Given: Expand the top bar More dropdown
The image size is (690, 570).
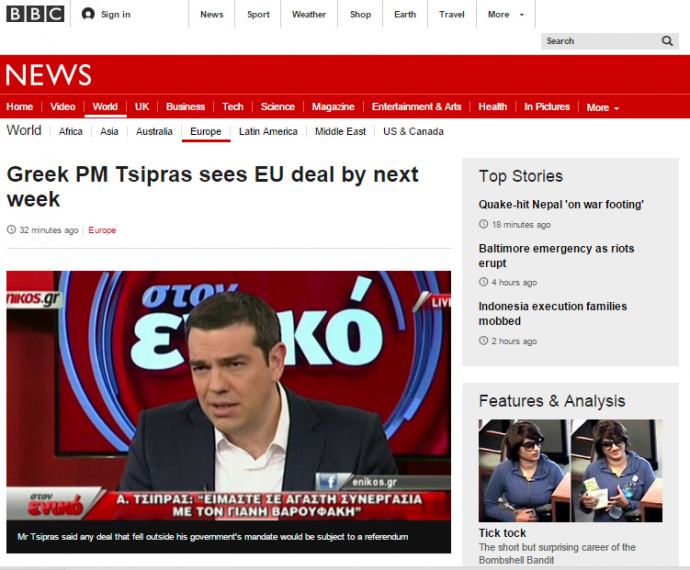Looking at the screenshot, I should 505,14.
